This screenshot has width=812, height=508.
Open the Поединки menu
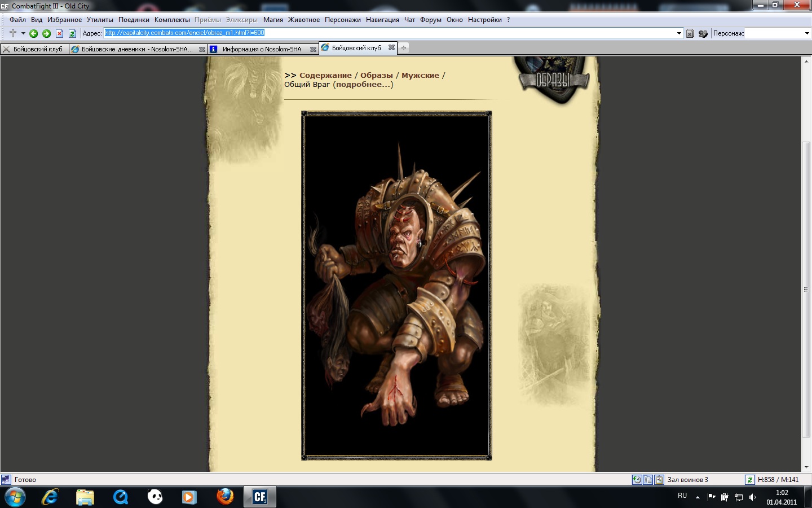click(134, 20)
